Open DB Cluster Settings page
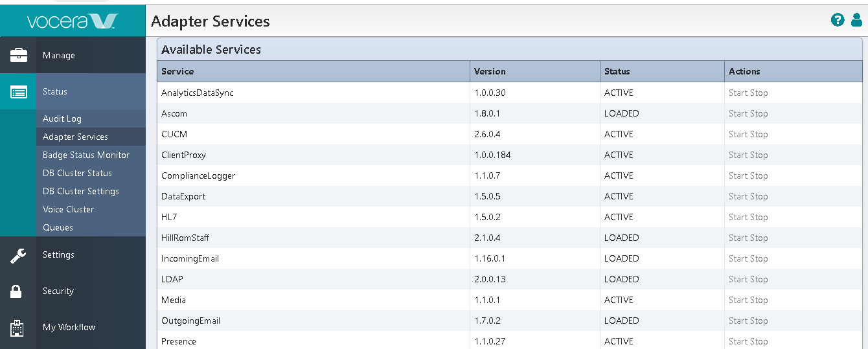Viewport: 868px width, 349px height. pyautogui.click(x=81, y=191)
